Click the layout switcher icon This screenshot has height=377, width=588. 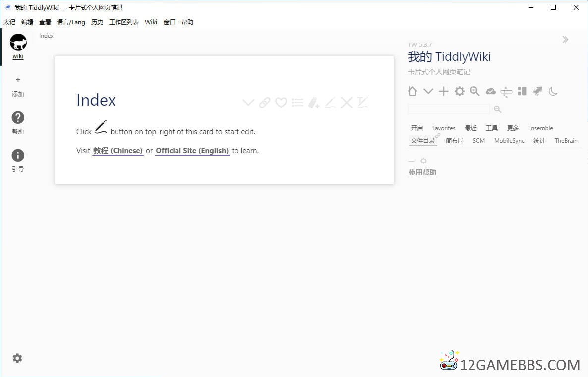point(506,92)
